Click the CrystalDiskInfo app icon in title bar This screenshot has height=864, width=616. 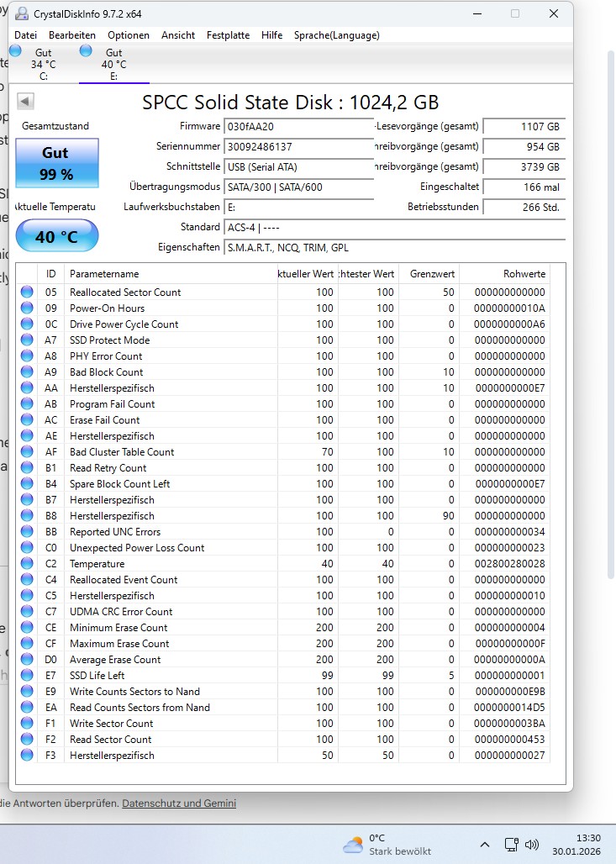[21, 14]
